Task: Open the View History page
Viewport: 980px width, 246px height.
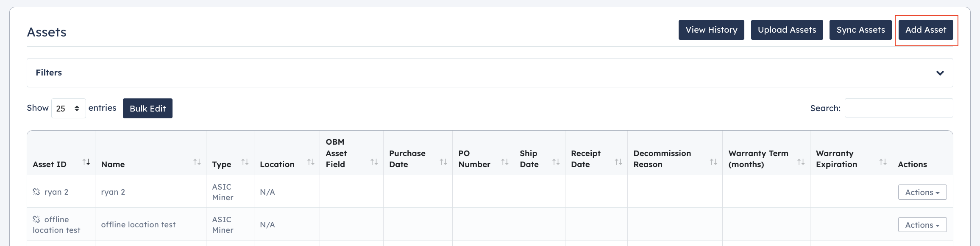Action: coord(711,30)
